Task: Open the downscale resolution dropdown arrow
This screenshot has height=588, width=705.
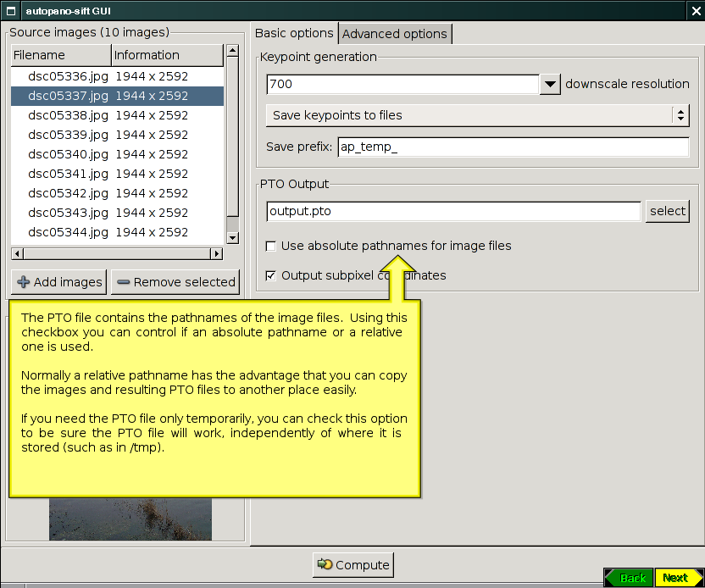Action: 550,84
